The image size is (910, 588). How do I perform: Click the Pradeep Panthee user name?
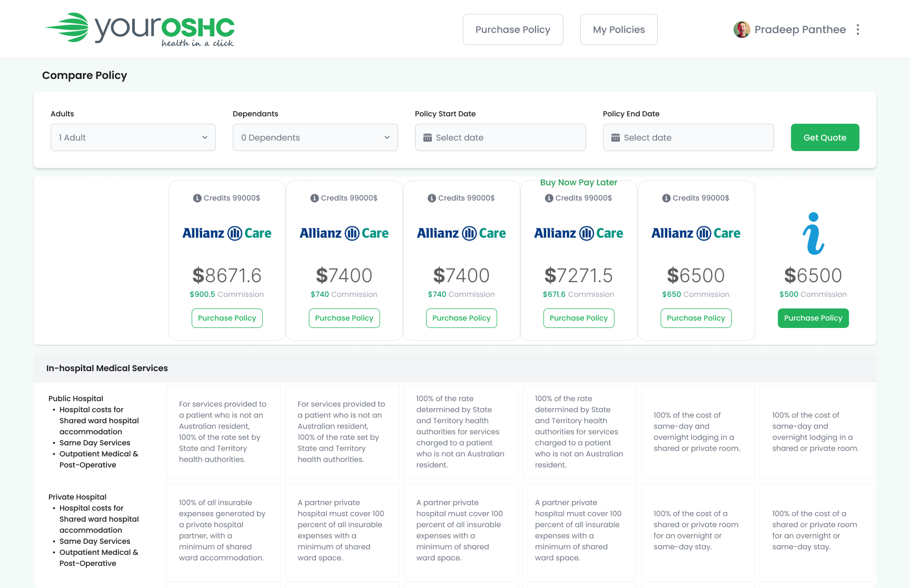pyautogui.click(x=800, y=29)
